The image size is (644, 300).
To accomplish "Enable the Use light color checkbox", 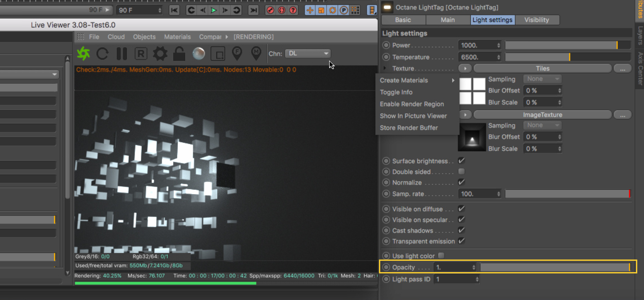I will coord(441,255).
